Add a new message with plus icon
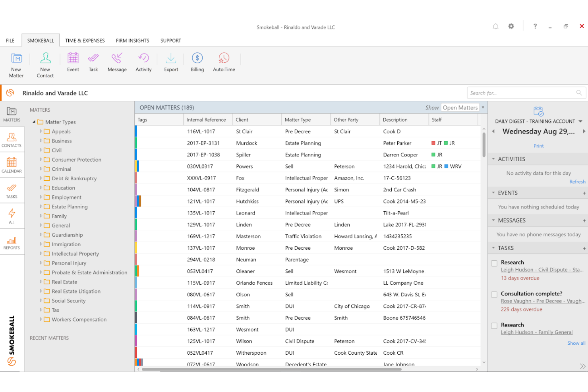 584,220
